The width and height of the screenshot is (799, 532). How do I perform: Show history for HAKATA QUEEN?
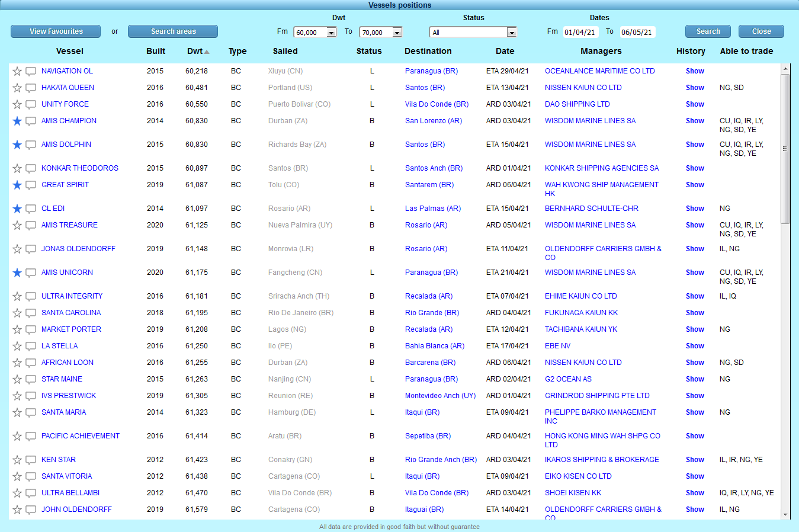[695, 88]
